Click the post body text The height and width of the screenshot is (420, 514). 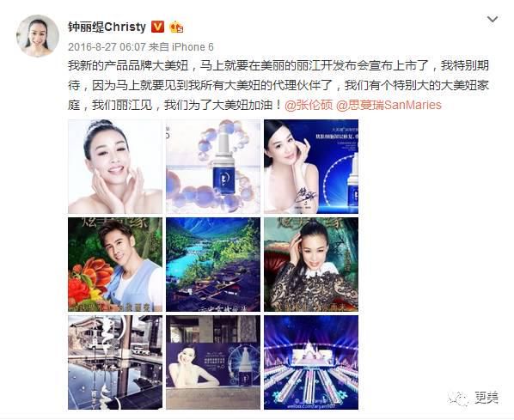[x=278, y=85]
